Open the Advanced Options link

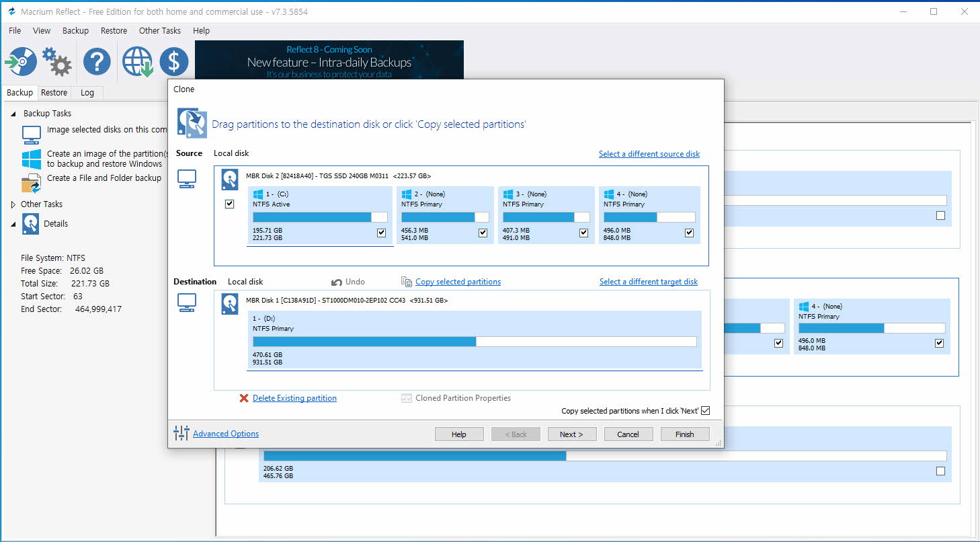[x=226, y=434]
